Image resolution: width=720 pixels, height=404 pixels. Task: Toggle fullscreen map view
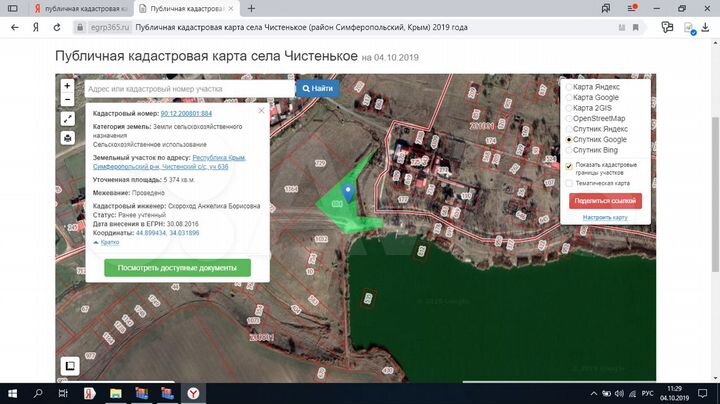point(67,118)
